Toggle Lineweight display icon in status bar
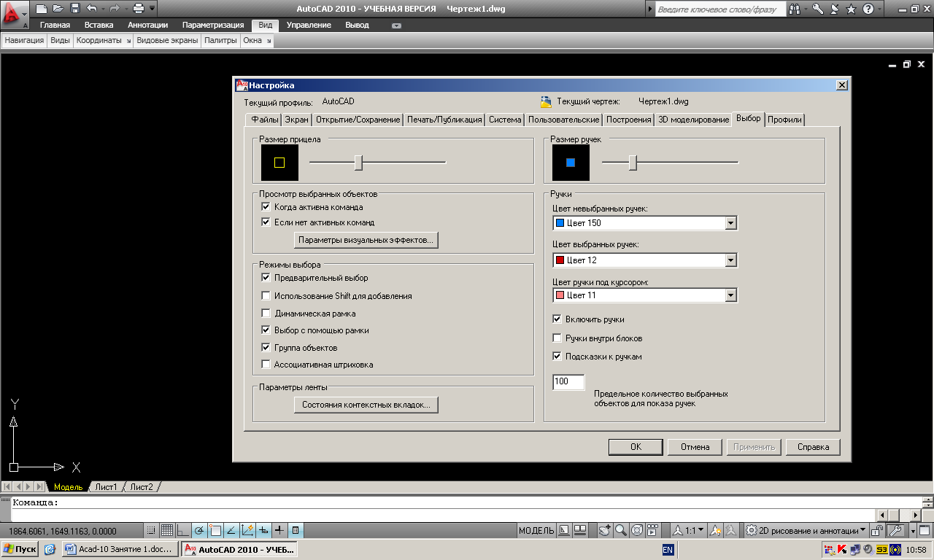The image size is (934, 560). coord(279,530)
